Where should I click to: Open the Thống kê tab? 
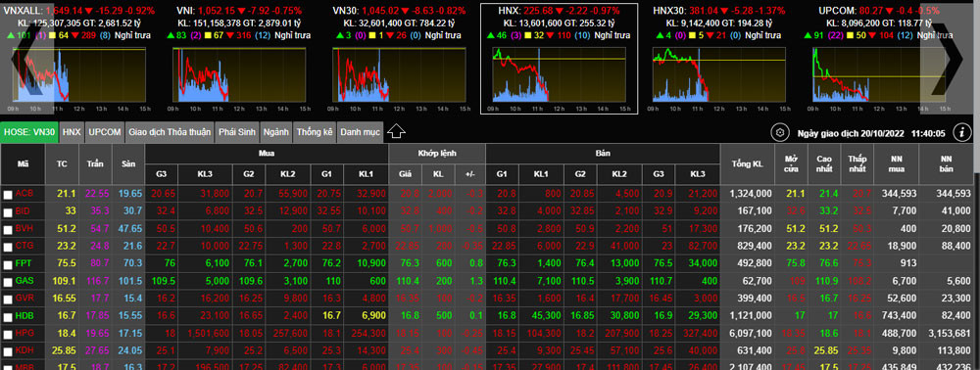pyautogui.click(x=315, y=132)
